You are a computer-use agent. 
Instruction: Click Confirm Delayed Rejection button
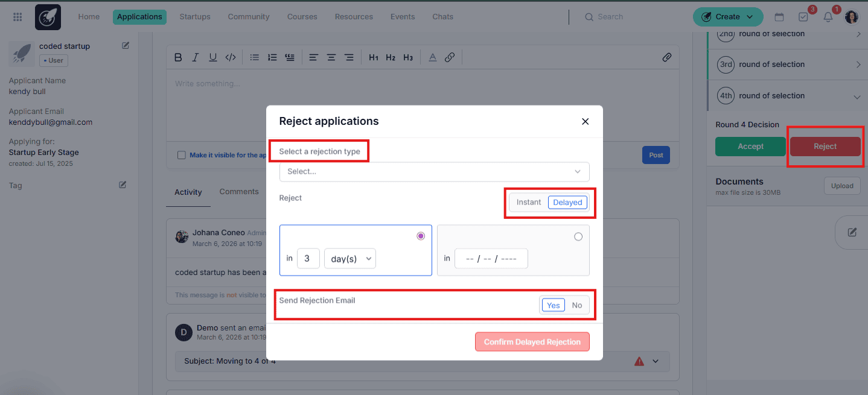(532, 342)
